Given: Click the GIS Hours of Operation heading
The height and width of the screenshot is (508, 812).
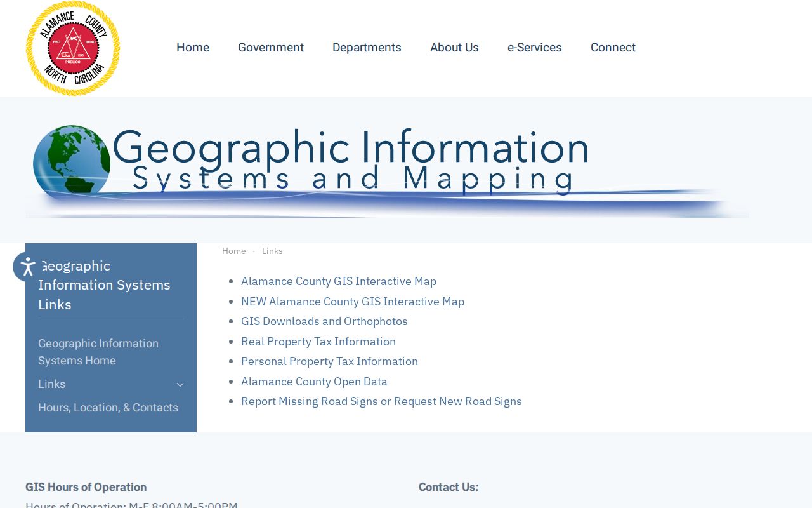Looking at the screenshot, I should point(86,487).
